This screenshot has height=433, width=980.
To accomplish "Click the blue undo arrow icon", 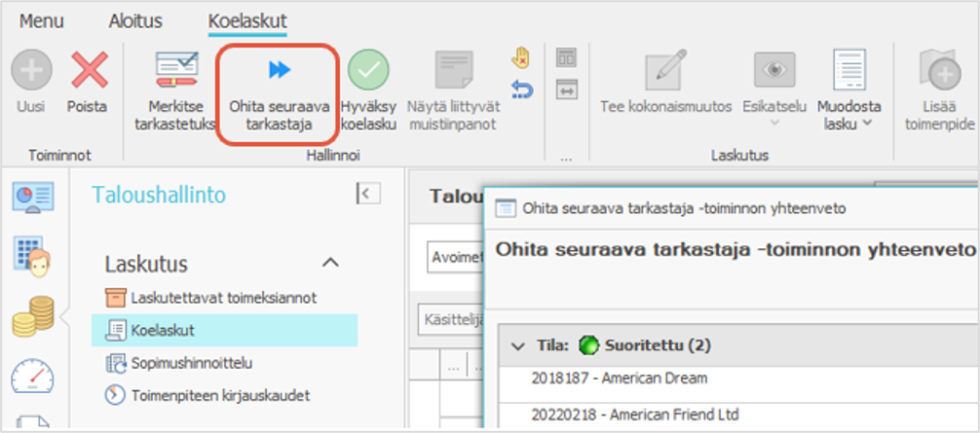I will point(521,90).
